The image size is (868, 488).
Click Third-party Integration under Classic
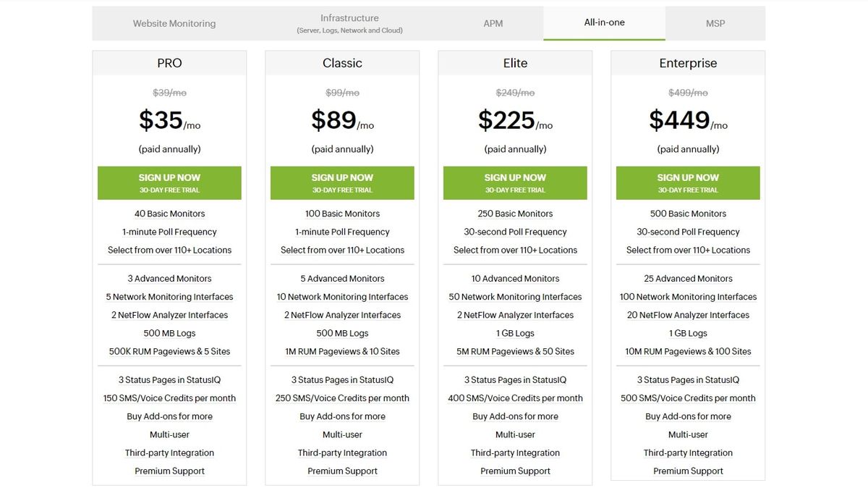(x=341, y=452)
